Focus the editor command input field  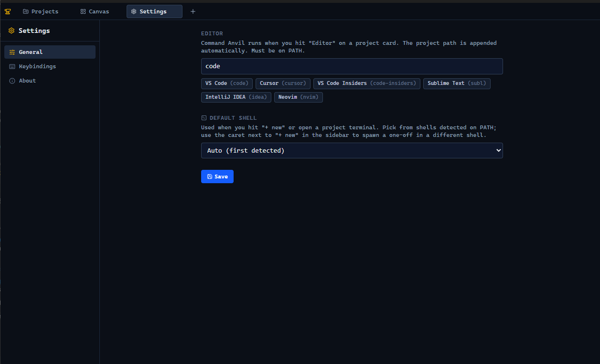tap(352, 66)
